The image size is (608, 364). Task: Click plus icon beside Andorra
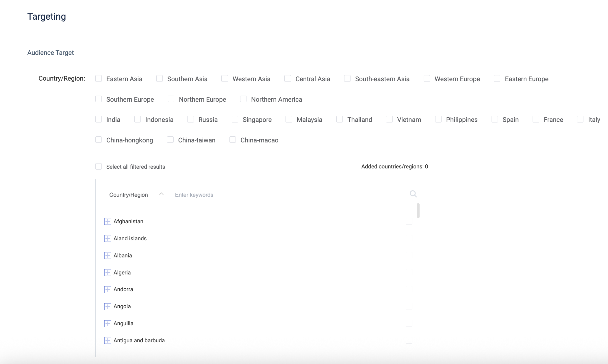107,289
